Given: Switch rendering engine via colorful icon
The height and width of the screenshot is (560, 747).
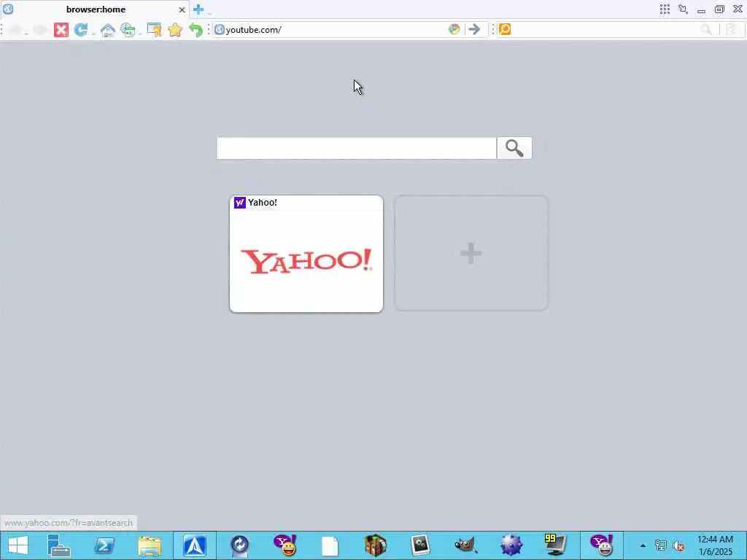Looking at the screenshot, I should point(454,29).
